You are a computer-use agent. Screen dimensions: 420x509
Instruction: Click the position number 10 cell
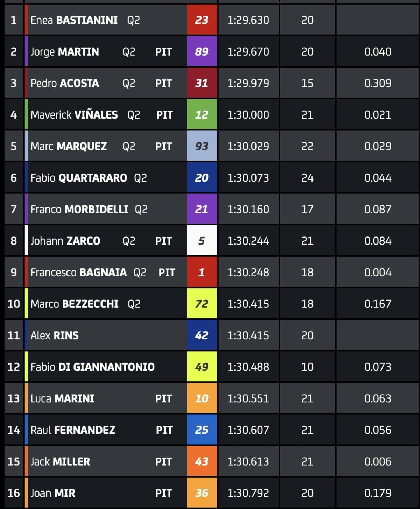click(14, 304)
